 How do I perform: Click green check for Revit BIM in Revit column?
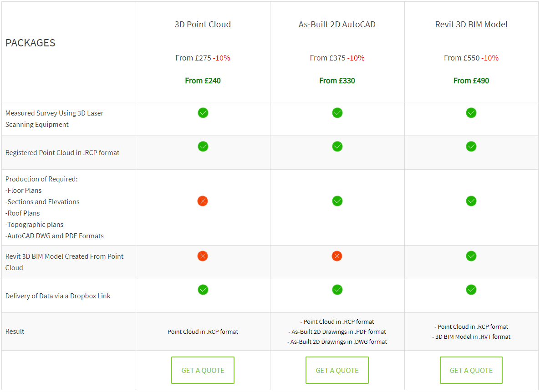(471, 256)
